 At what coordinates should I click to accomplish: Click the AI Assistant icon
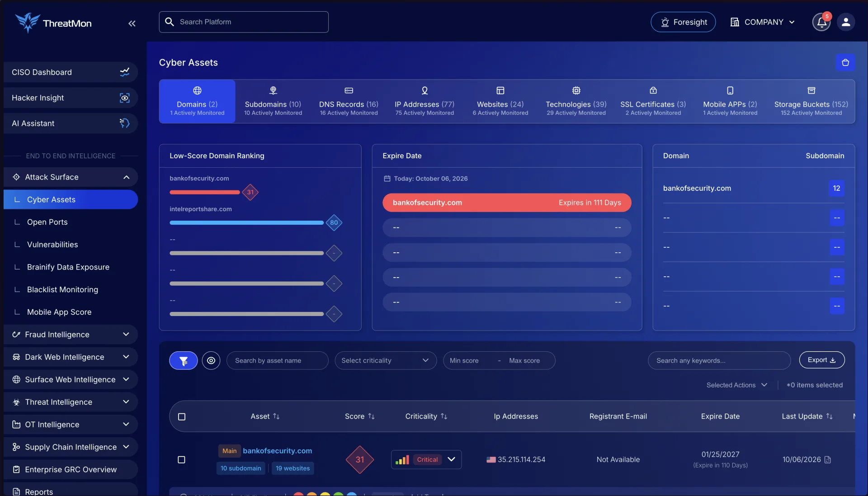click(124, 123)
